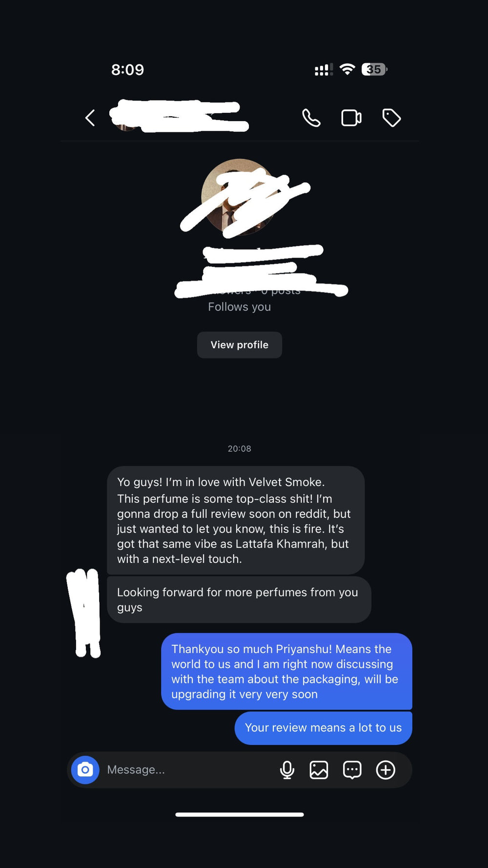Select the Velvet Smoke review message
488x868 pixels.
(236, 520)
